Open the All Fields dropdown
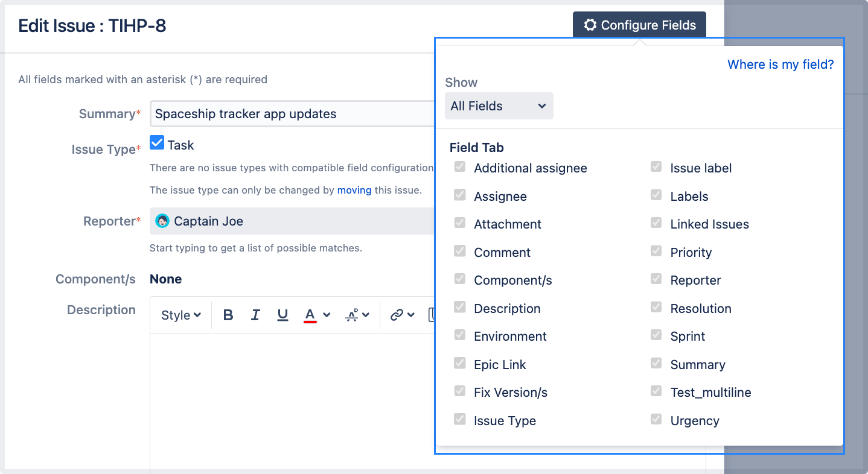The image size is (868, 474). (x=499, y=106)
